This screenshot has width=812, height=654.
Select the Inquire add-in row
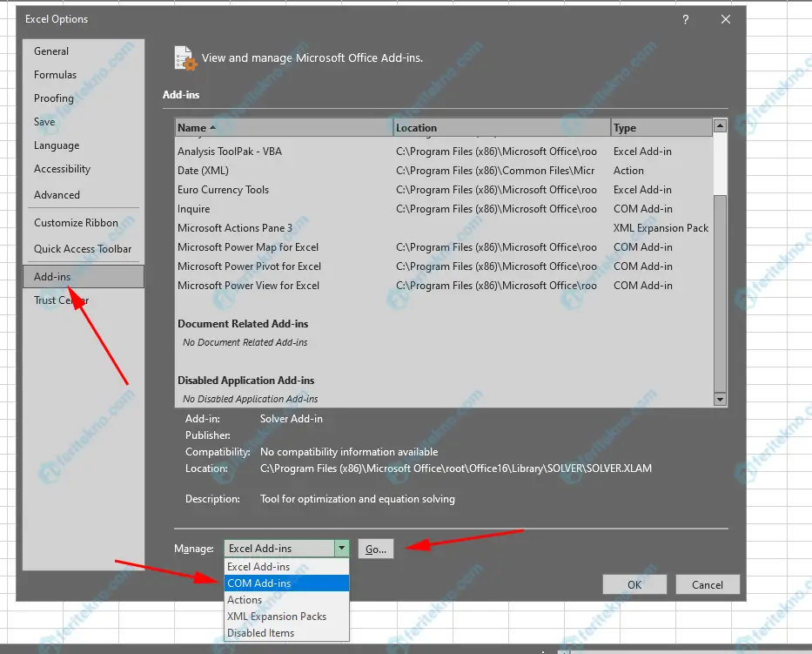(443, 209)
